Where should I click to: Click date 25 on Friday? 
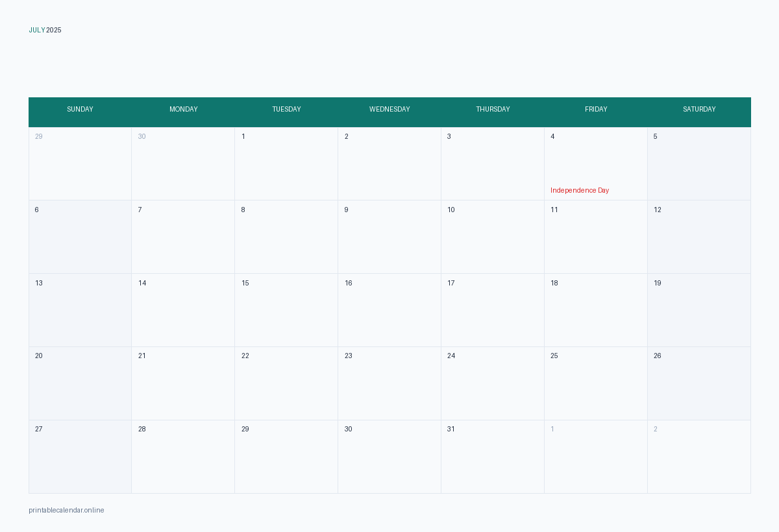click(554, 356)
